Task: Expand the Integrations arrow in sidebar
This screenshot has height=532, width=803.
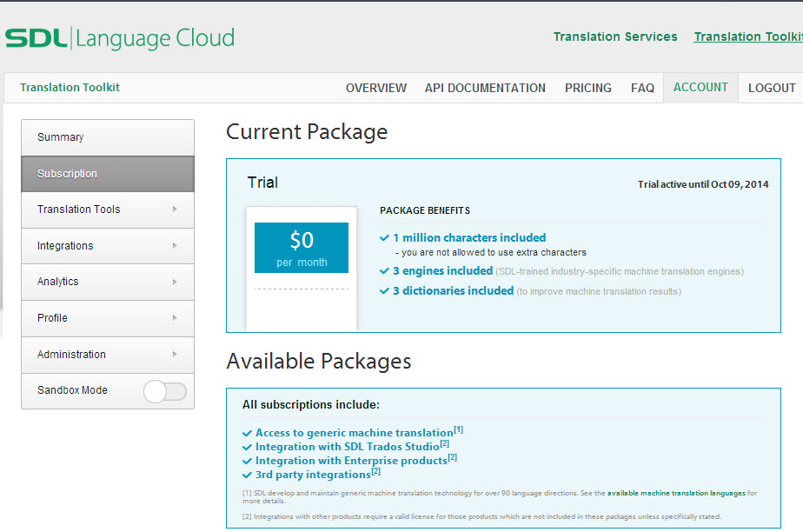Action: (175, 246)
